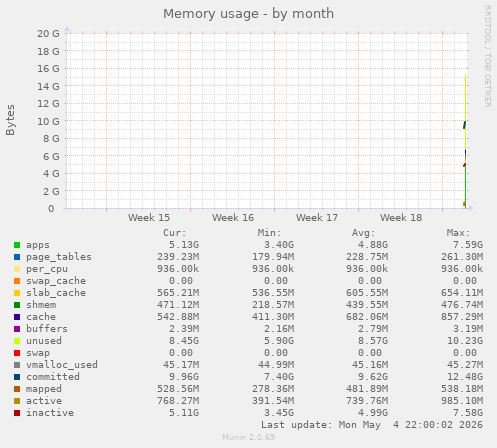
Task: Click the olive active legend swatch
Action: tap(17, 401)
